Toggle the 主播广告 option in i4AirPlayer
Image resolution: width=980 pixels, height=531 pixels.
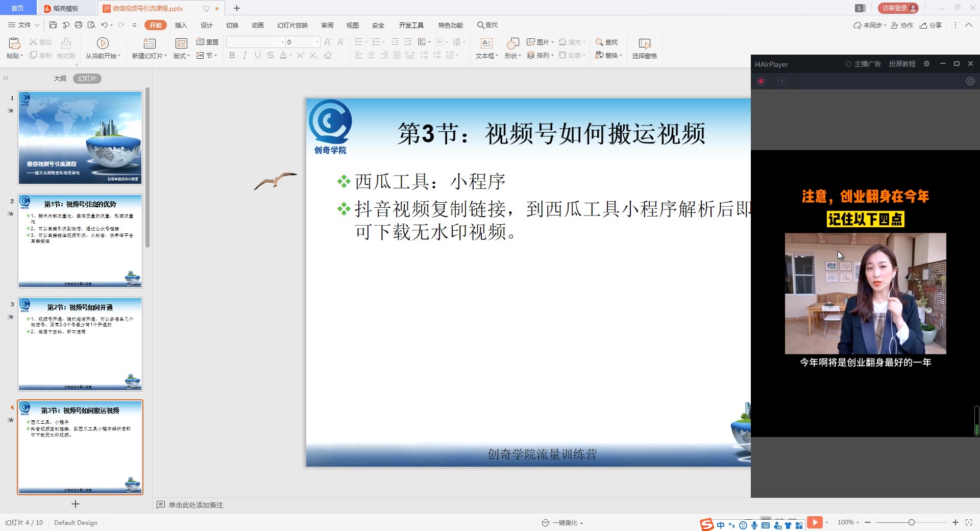(863, 64)
